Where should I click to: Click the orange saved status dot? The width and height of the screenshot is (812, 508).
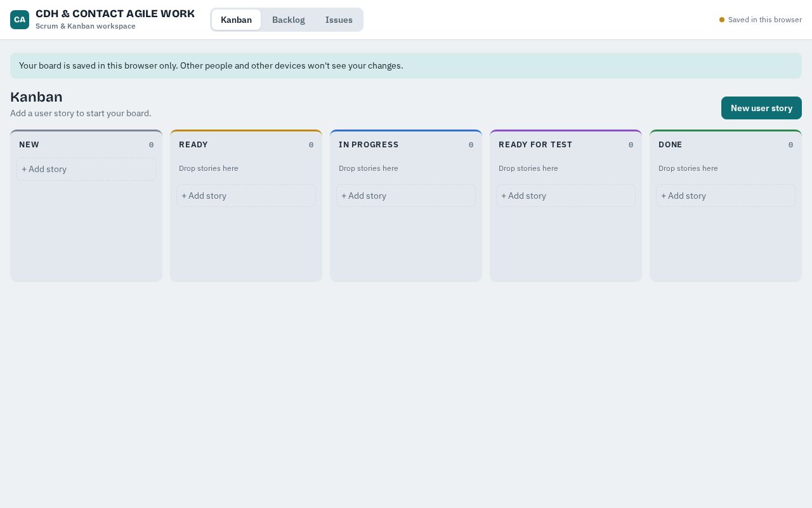pos(722,20)
